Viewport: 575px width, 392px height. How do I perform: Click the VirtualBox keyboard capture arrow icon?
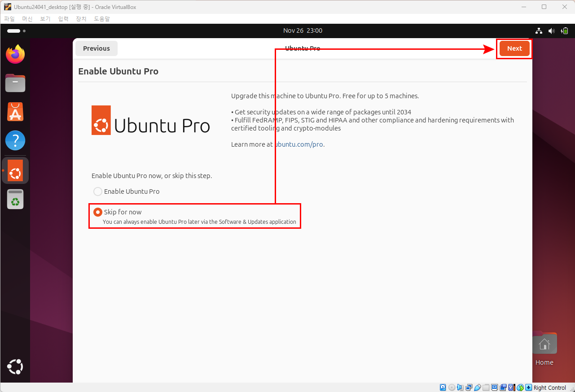(x=528, y=388)
